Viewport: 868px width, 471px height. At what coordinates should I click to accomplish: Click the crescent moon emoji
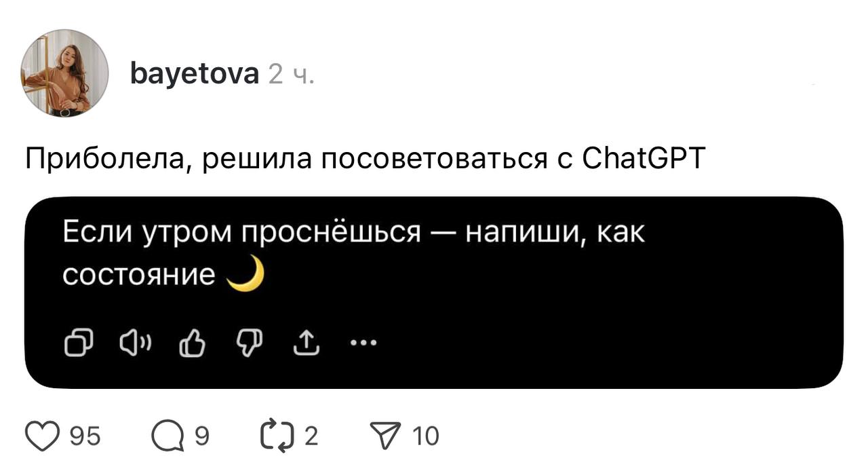coord(245,275)
